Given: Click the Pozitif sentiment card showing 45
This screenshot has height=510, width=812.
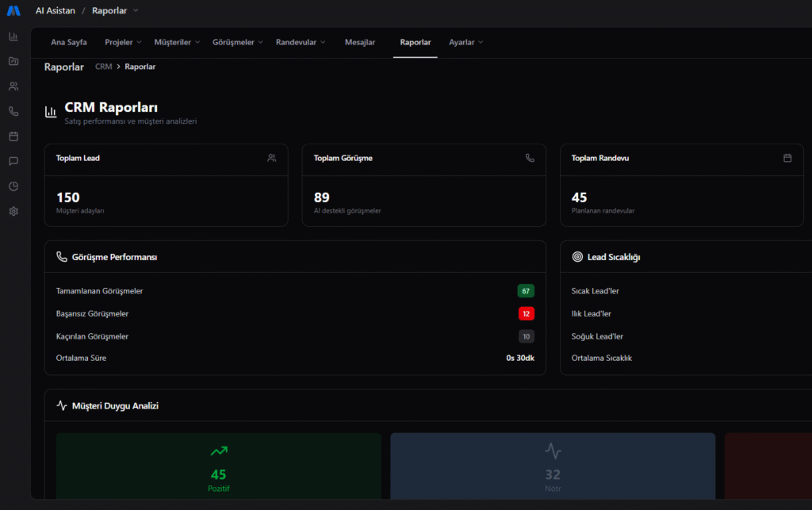Looking at the screenshot, I should coord(219,466).
